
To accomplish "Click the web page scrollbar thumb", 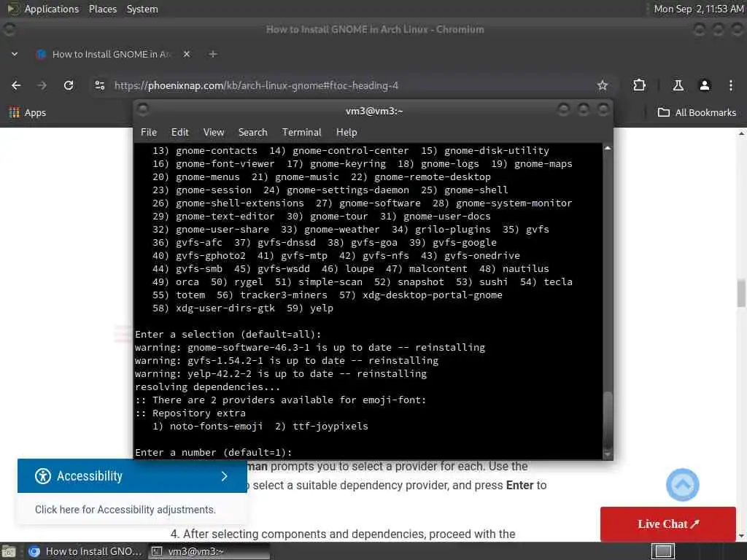I will [741, 294].
